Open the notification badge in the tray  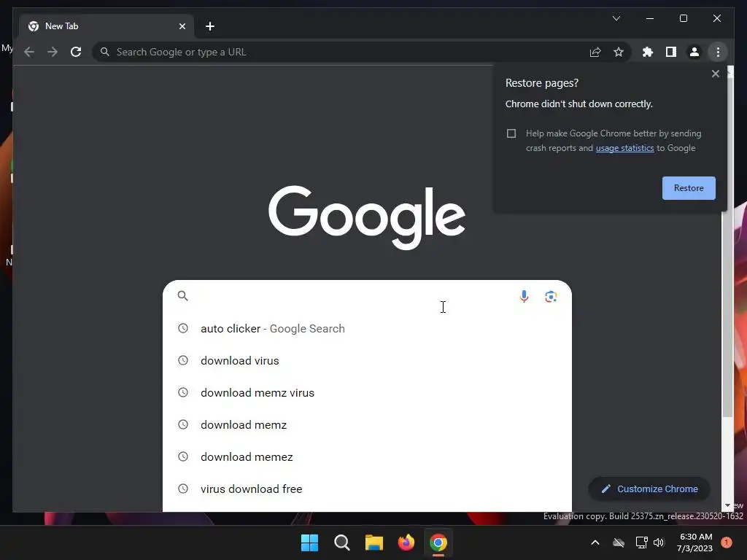727,542
